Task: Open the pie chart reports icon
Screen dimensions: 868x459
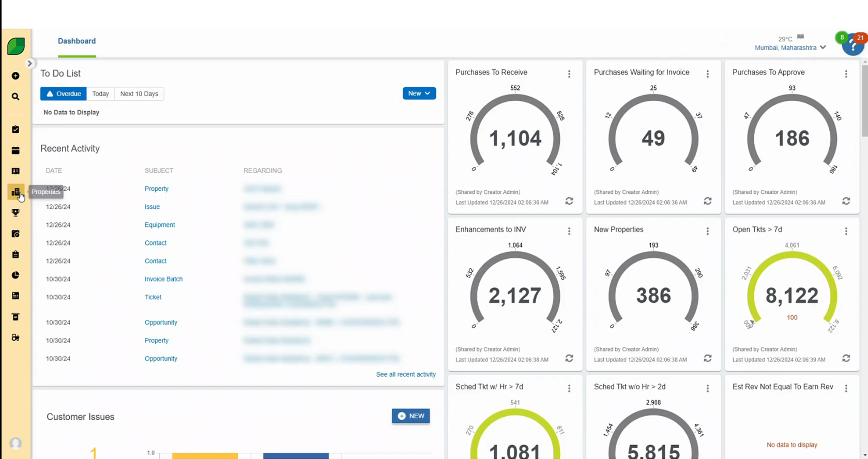Action: point(16,275)
